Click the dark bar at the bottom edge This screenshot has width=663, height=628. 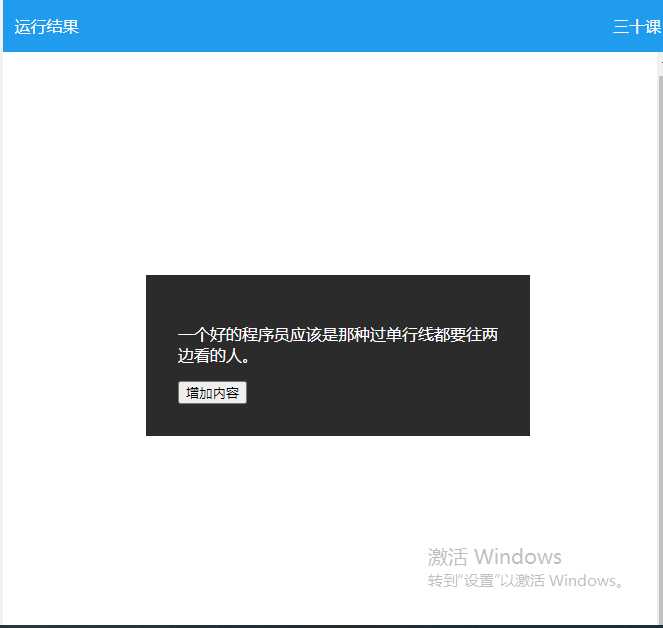coord(330,625)
